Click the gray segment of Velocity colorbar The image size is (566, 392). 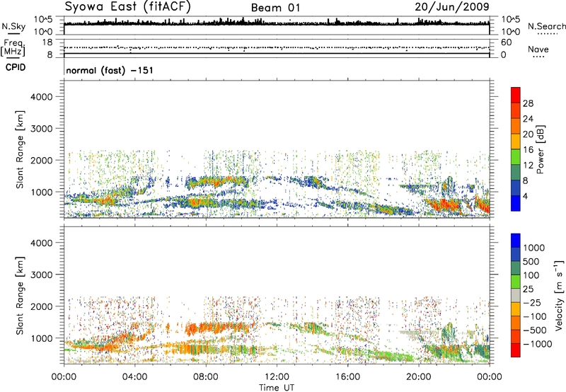pos(516,295)
